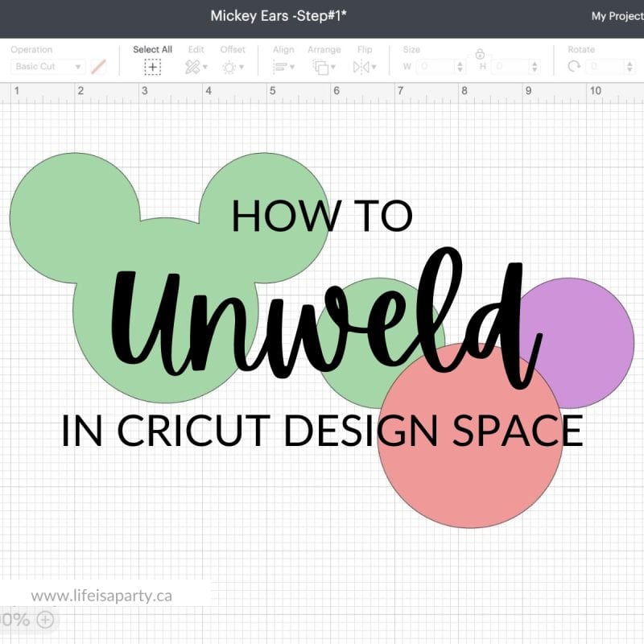Select the Select All tool
The height and width of the screenshot is (644, 644).
[x=152, y=66]
